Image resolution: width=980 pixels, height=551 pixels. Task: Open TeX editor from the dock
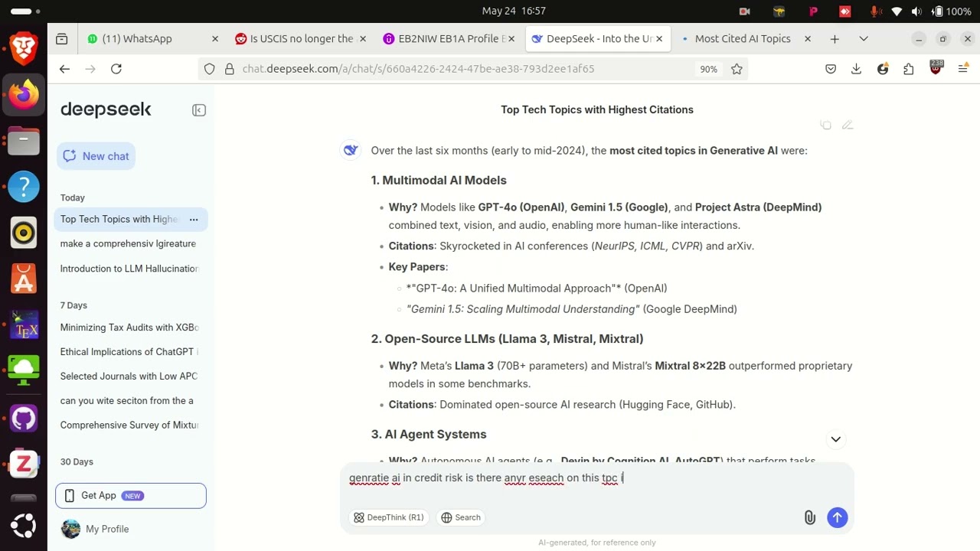click(24, 325)
